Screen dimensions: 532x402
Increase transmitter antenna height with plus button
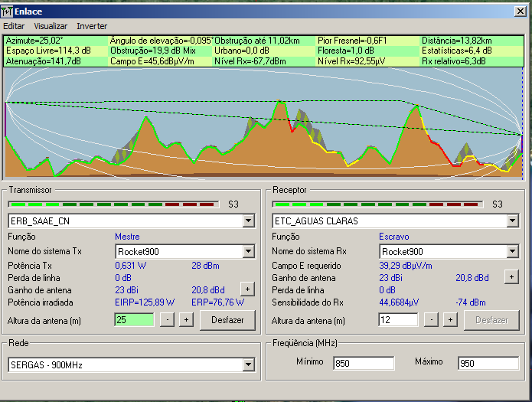pyautogui.click(x=186, y=319)
